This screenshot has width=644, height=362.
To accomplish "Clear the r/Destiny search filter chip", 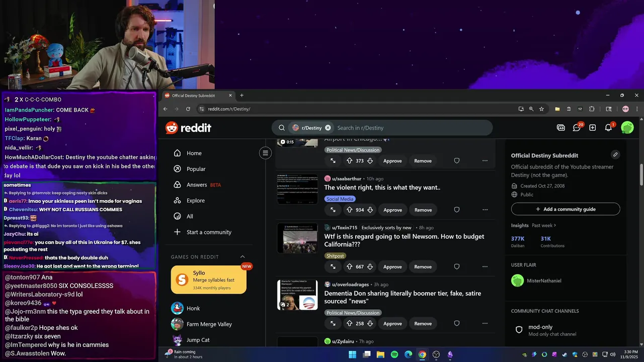I will pyautogui.click(x=328, y=128).
